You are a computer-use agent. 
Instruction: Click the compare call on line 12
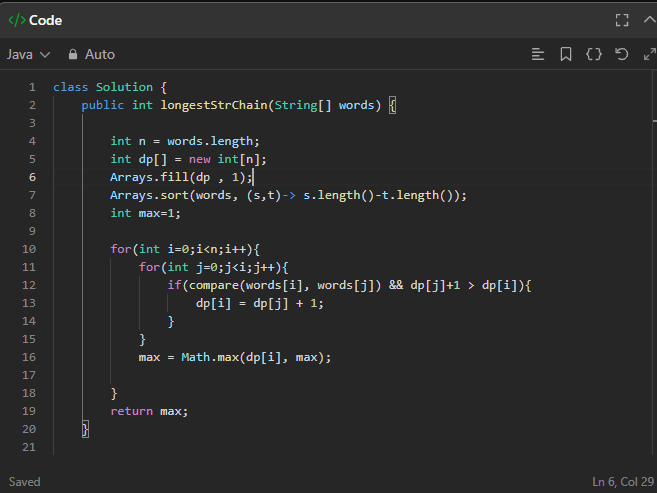click(285, 286)
